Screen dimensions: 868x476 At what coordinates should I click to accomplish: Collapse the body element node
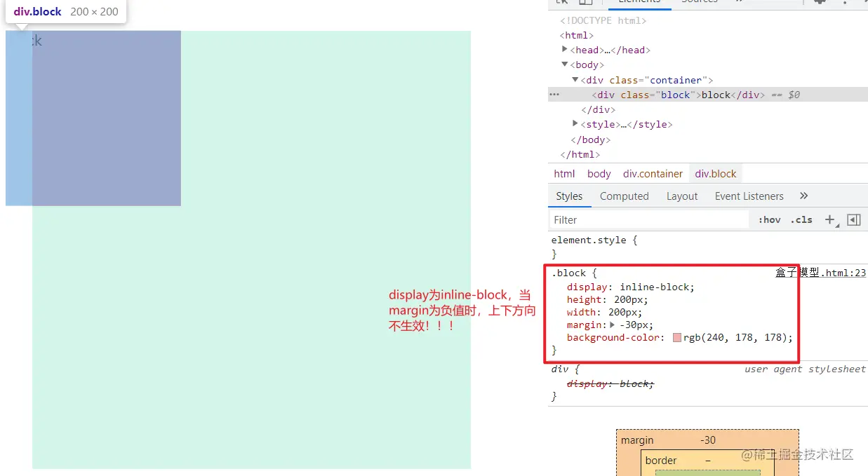tap(565, 64)
